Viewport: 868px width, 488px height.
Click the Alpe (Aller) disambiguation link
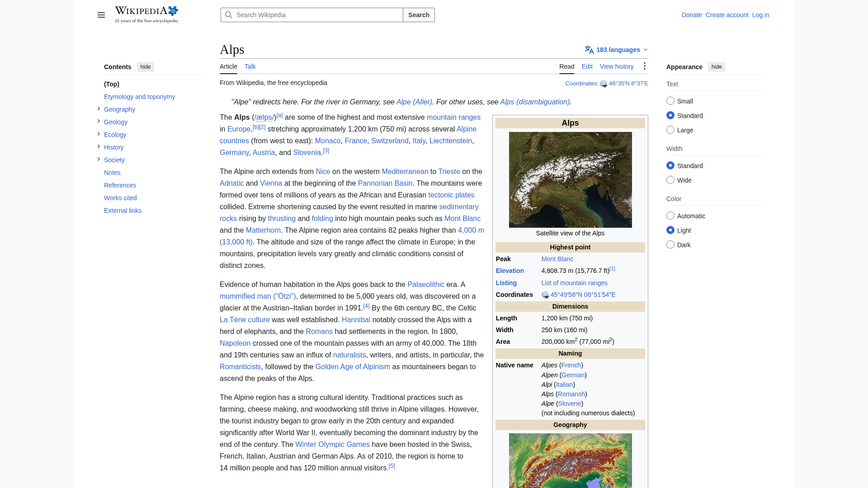(x=414, y=102)
